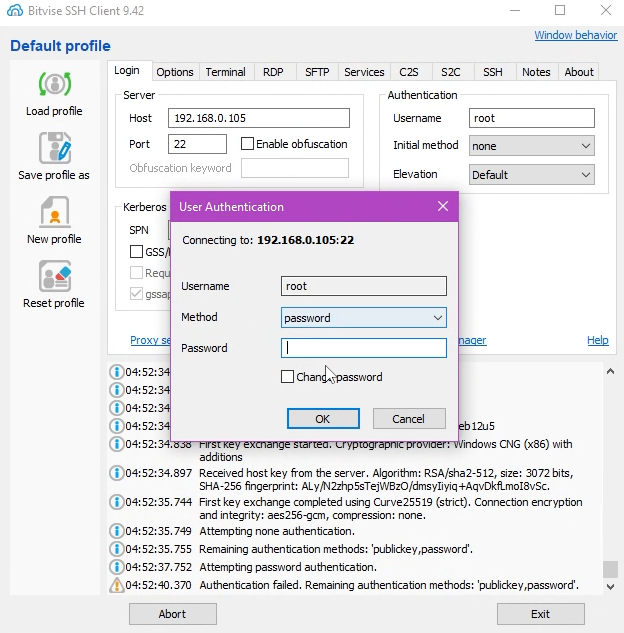Open the SFTP tab
624x633 pixels.
[317, 72]
